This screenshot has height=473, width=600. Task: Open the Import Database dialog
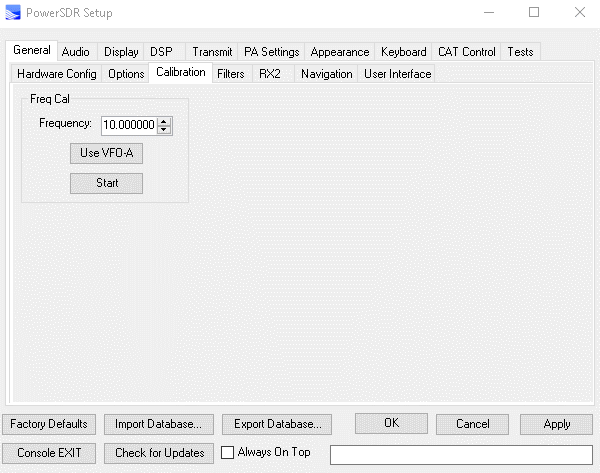click(159, 424)
